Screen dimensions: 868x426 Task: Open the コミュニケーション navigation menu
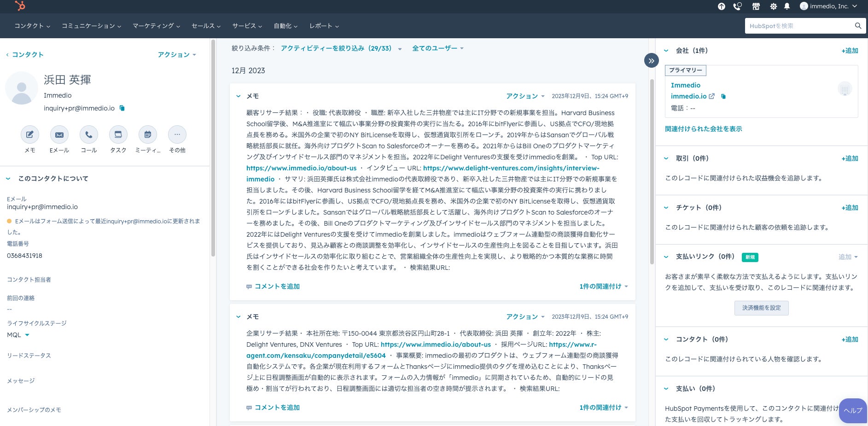(x=92, y=26)
